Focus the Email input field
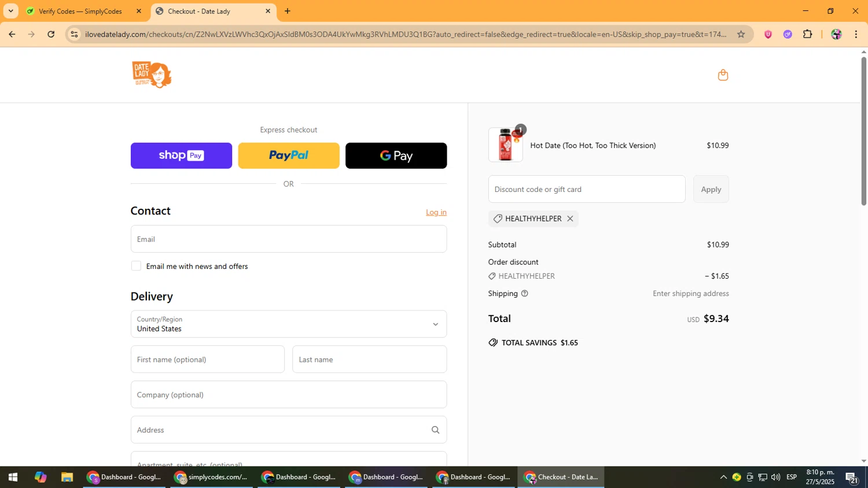This screenshot has height=488, width=868. pos(289,239)
